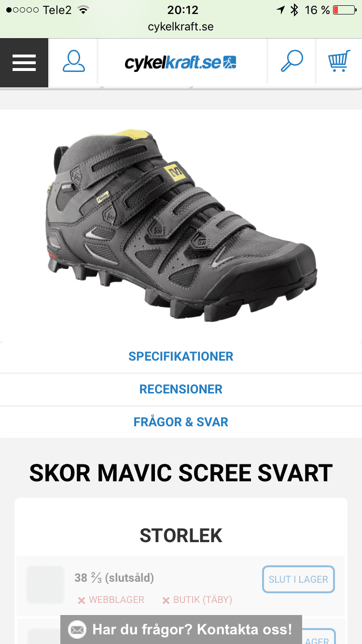Screen dimensions: 362x644
Task: Tap the BUTIK (TÄBY) stock status
Action: [x=197, y=600]
